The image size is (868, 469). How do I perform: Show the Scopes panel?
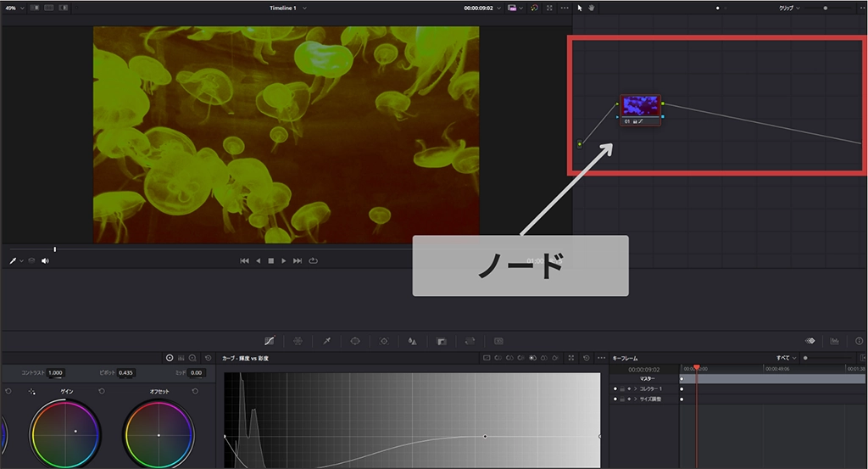(835, 341)
